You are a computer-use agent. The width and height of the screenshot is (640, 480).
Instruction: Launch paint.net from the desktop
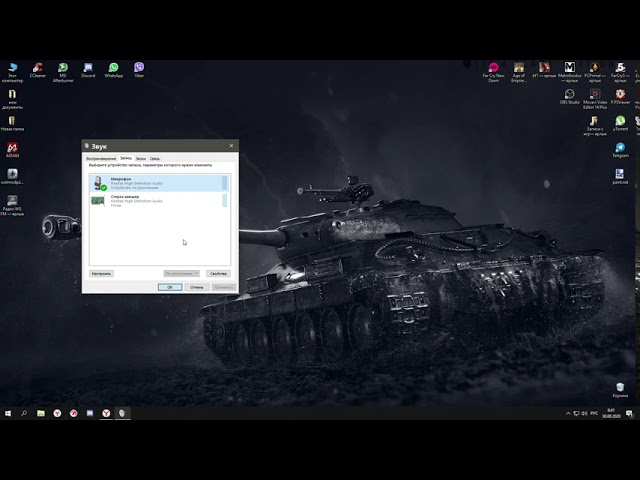coord(620,176)
